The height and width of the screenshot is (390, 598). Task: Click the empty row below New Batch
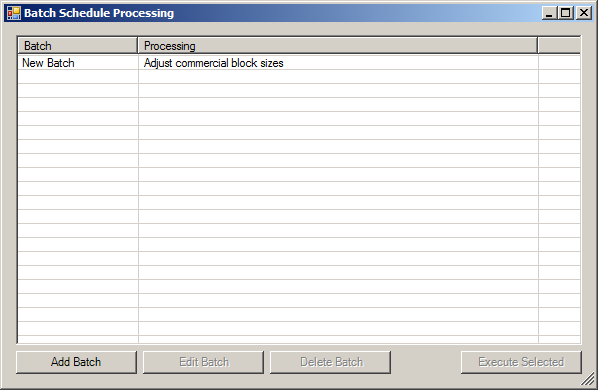tap(299, 77)
